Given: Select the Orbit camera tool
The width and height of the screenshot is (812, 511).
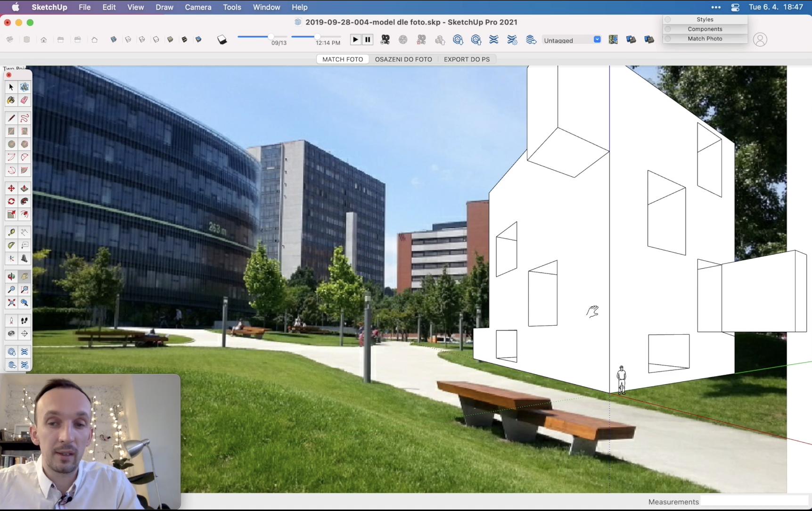Looking at the screenshot, I should click(x=11, y=277).
